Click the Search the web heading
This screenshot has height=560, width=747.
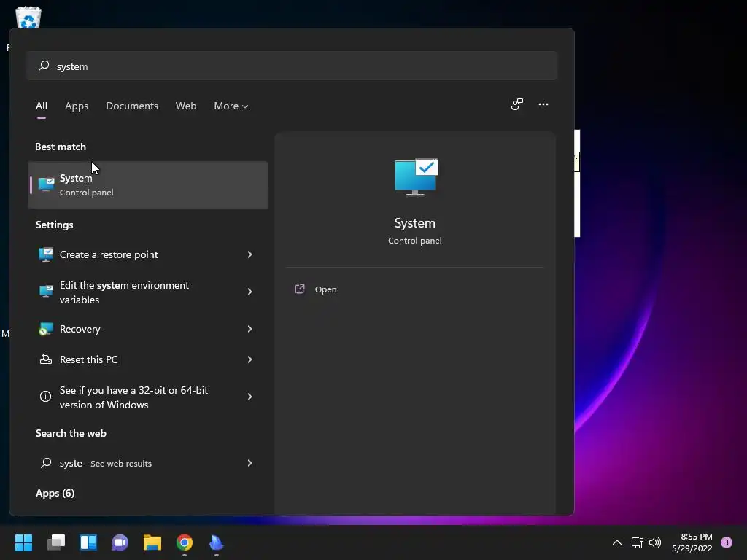tap(71, 433)
